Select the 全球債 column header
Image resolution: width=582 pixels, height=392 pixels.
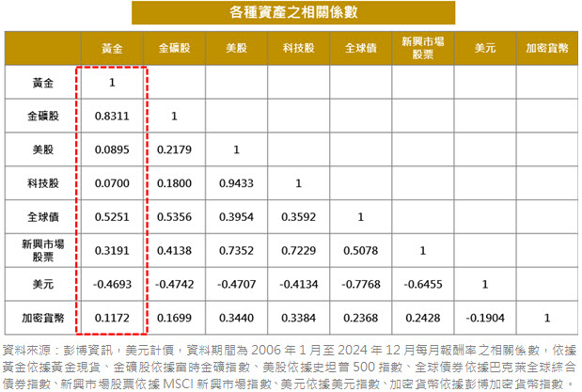(x=361, y=47)
